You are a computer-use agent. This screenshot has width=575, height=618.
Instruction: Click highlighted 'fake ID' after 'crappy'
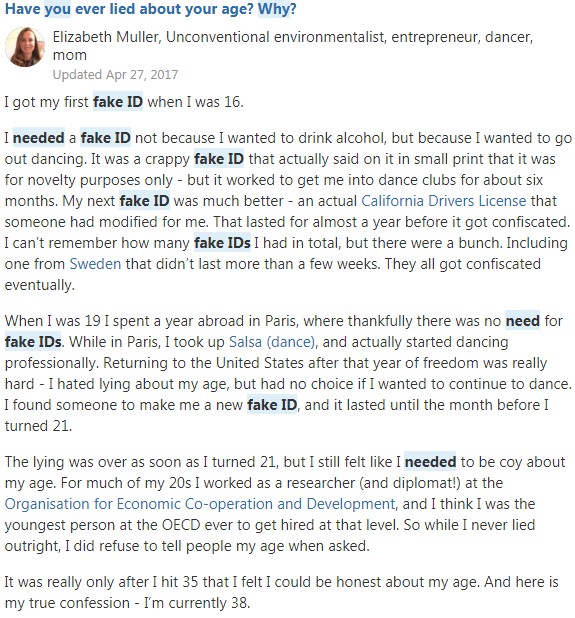(x=219, y=159)
